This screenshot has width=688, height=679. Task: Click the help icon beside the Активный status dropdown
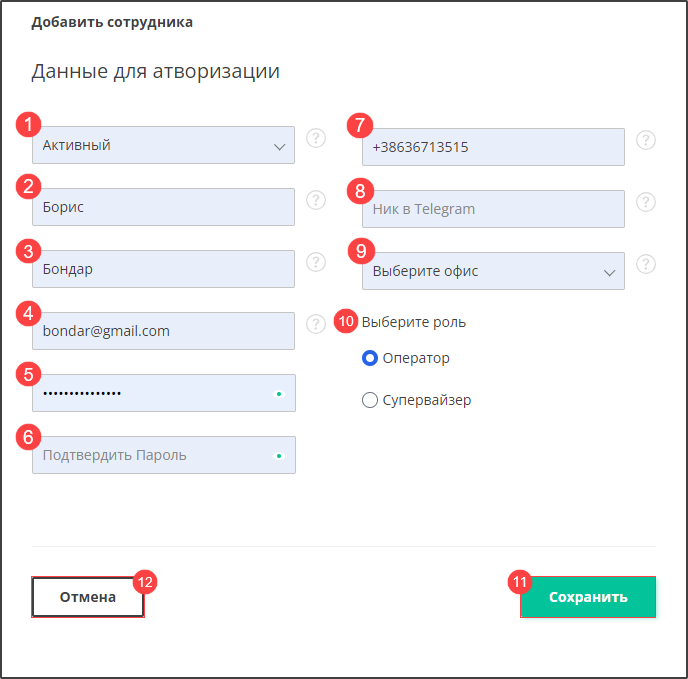pos(316,138)
